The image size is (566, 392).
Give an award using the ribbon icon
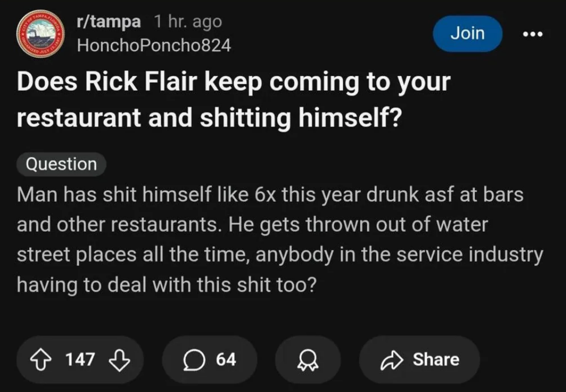(308, 360)
